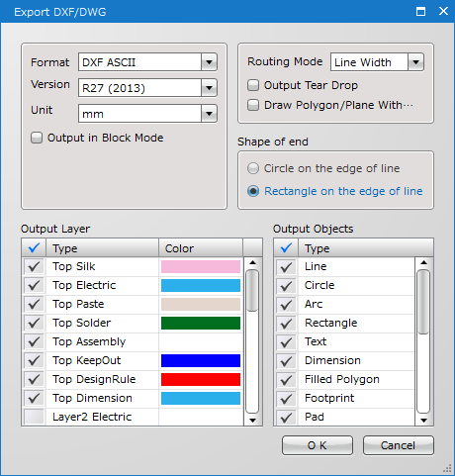Open the Routing Mode dropdown arrow

point(415,62)
